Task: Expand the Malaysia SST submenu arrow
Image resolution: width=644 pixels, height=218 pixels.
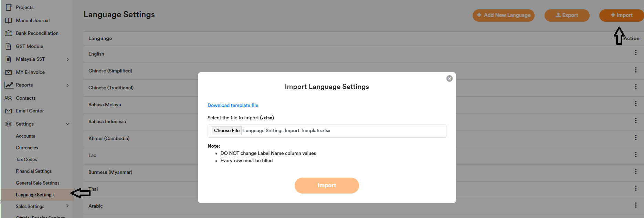Action: pyautogui.click(x=67, y=59)
